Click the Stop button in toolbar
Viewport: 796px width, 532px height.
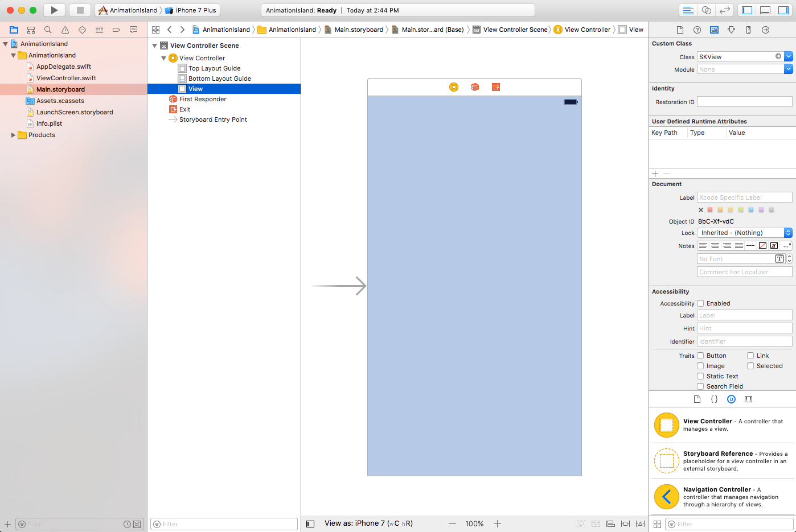point(80,10)
